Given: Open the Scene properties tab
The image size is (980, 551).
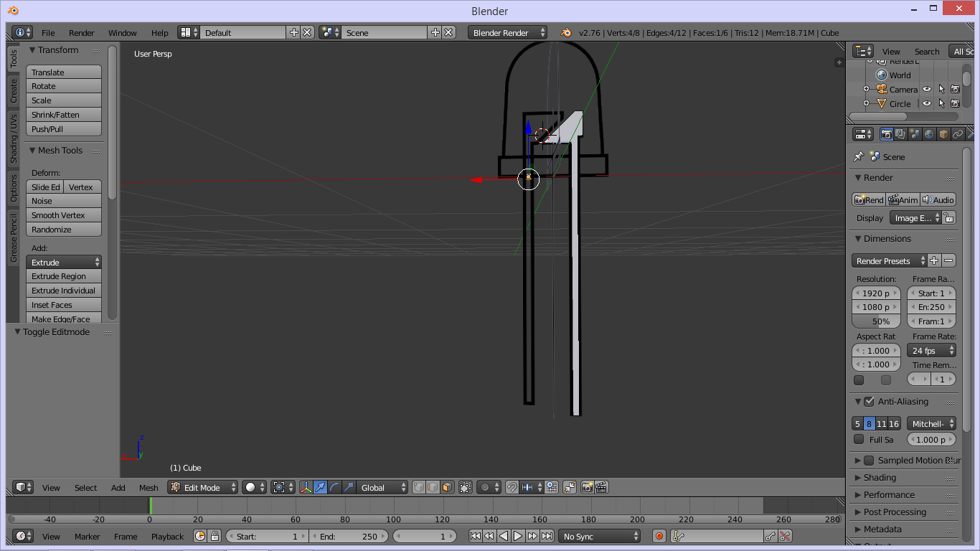Looking at the screenshot, I should click(915, 134).
